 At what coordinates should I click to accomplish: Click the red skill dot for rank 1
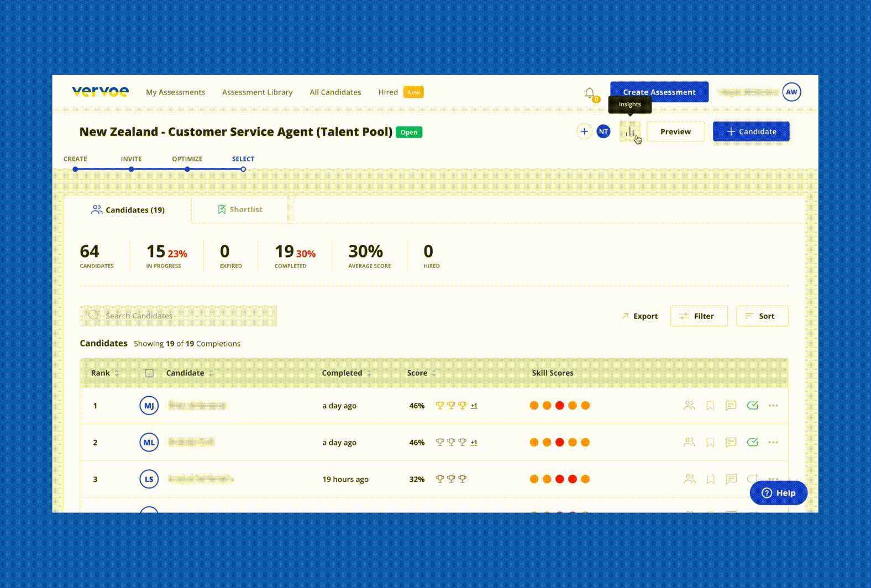[560, 406]
